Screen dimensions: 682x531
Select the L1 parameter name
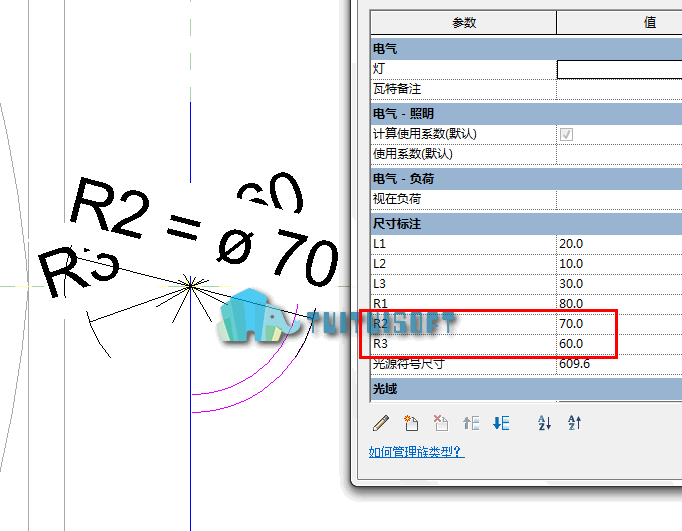coord(379,244)
